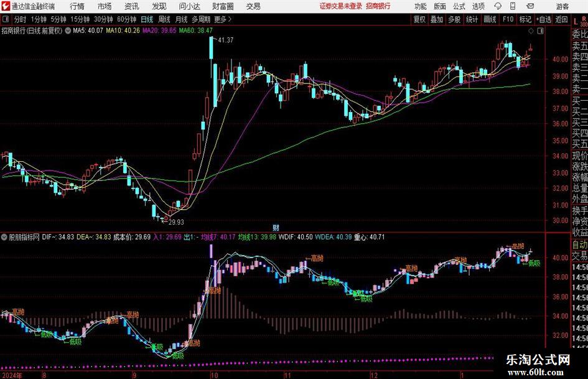The width and height of the screenshot is (588, 379).
Task: Open the 功能 menu
Action: (x=421, y=6)
